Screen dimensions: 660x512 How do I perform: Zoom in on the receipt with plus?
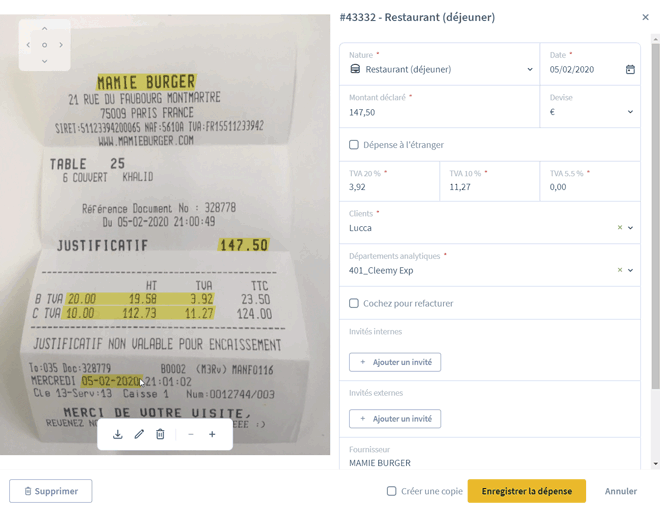point(212,434)
